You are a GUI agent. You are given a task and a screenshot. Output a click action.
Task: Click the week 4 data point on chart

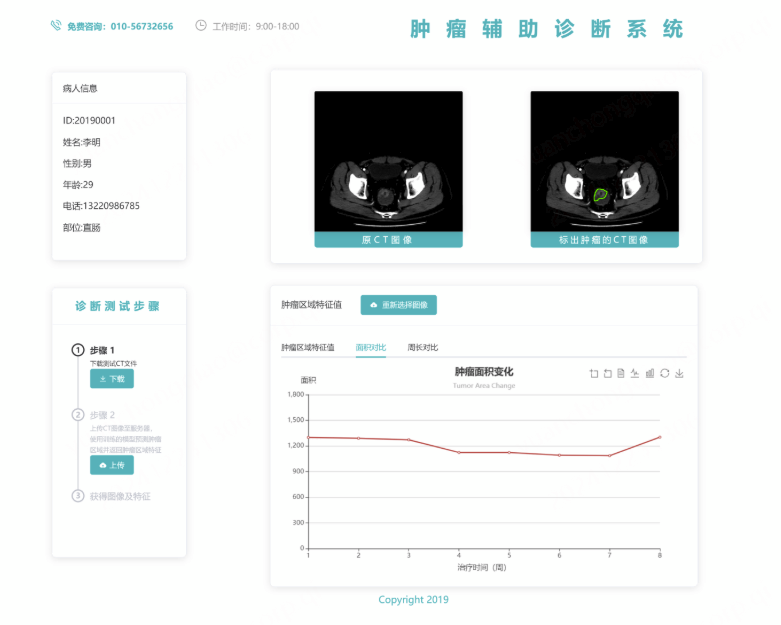459,452
